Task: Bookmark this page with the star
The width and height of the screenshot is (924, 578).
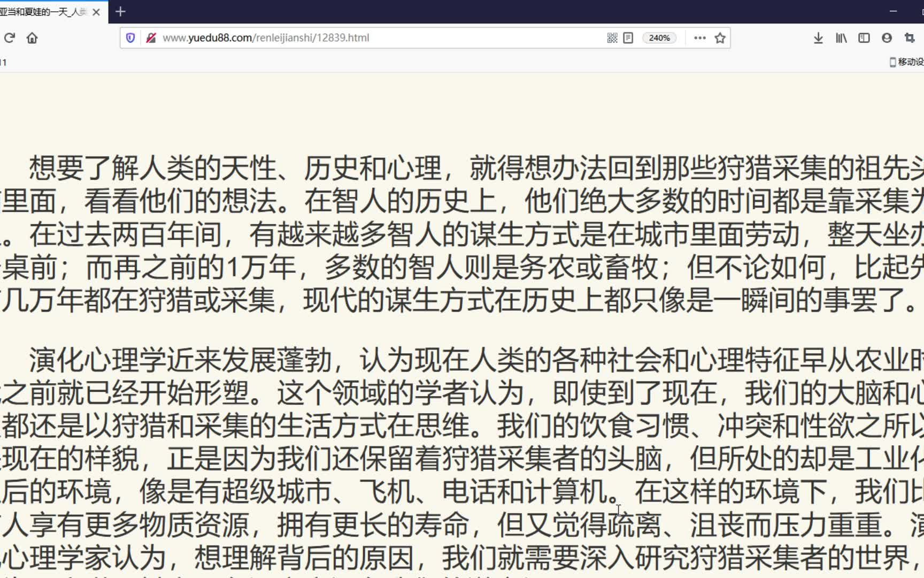Action: coord(720,38)
